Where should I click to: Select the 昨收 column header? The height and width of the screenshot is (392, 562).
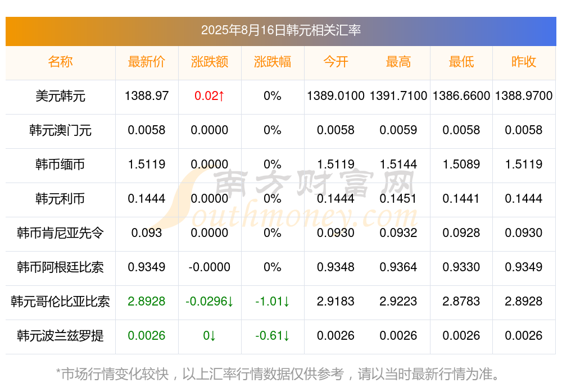point(524,62)
